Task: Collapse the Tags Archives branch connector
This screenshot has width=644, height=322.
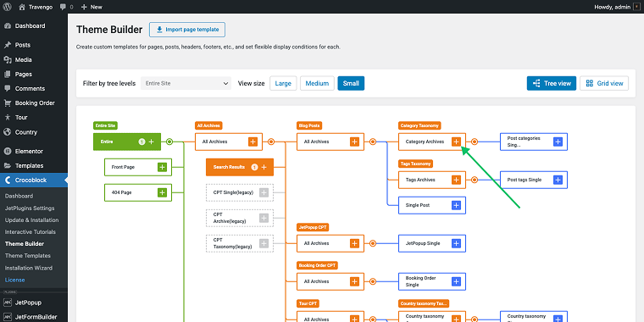Action: coord(475,180)
